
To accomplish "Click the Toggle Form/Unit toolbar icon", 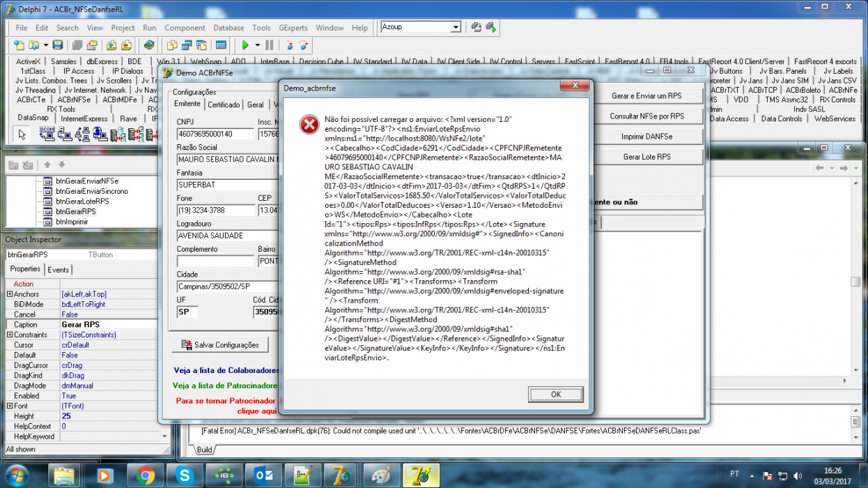I will (x=201, y=45).
